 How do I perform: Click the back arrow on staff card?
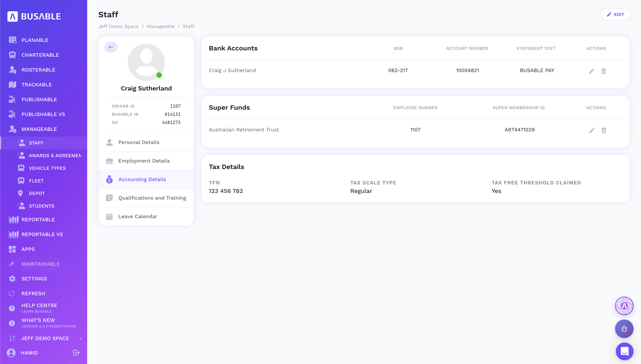point(111,47)
